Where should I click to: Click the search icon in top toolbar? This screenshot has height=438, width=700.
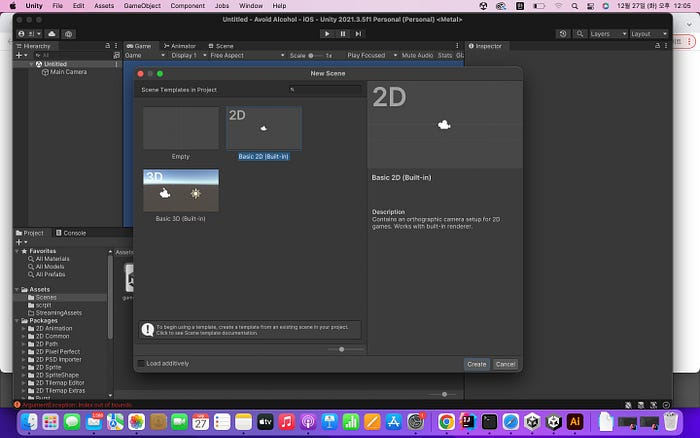pos(578,34)
